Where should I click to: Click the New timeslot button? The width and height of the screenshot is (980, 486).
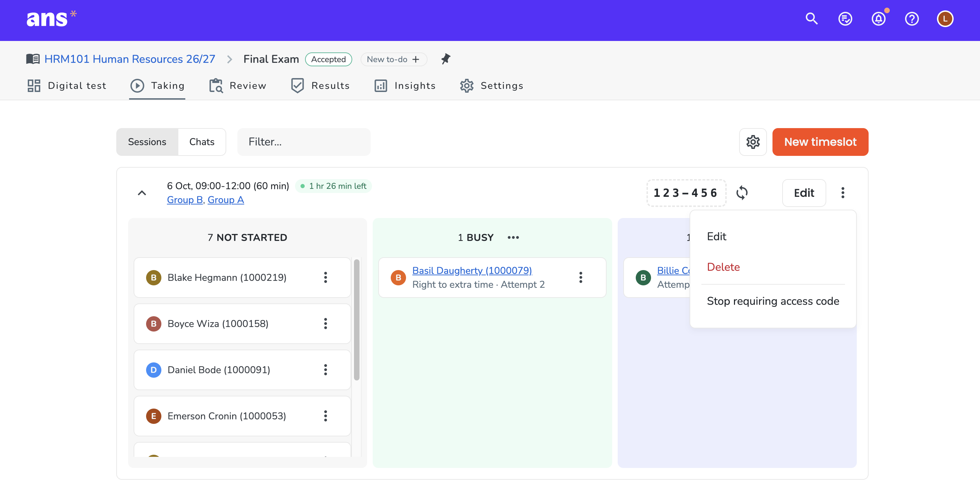pos(820,142)
